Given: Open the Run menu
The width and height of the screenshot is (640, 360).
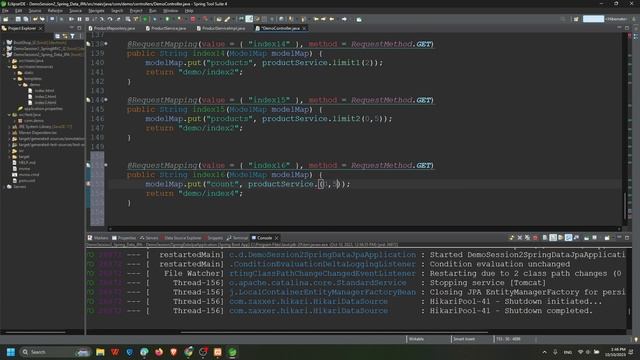Looking at the screenshot, I should click(x=153, y=11).
